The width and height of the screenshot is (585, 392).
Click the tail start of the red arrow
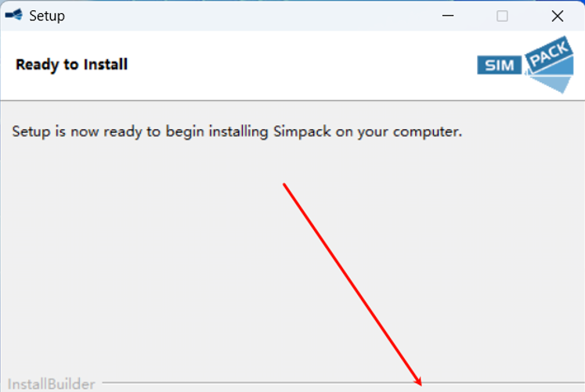(285, 185)
